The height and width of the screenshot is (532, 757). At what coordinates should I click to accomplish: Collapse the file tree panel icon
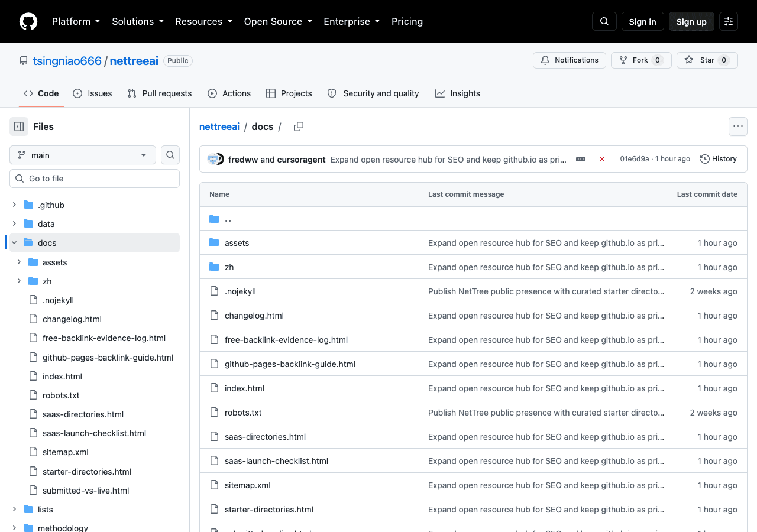(19, 126)
